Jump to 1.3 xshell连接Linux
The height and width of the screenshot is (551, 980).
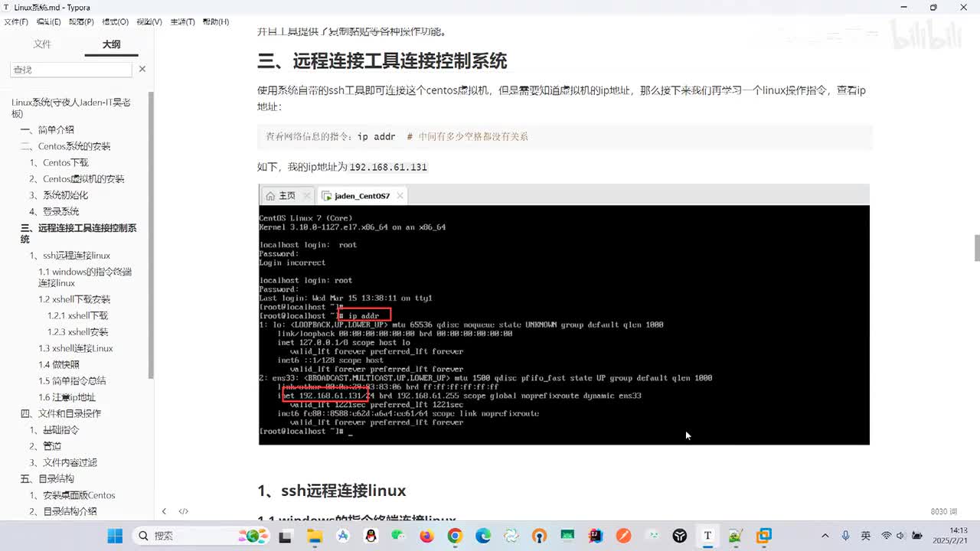pos(76,348)
